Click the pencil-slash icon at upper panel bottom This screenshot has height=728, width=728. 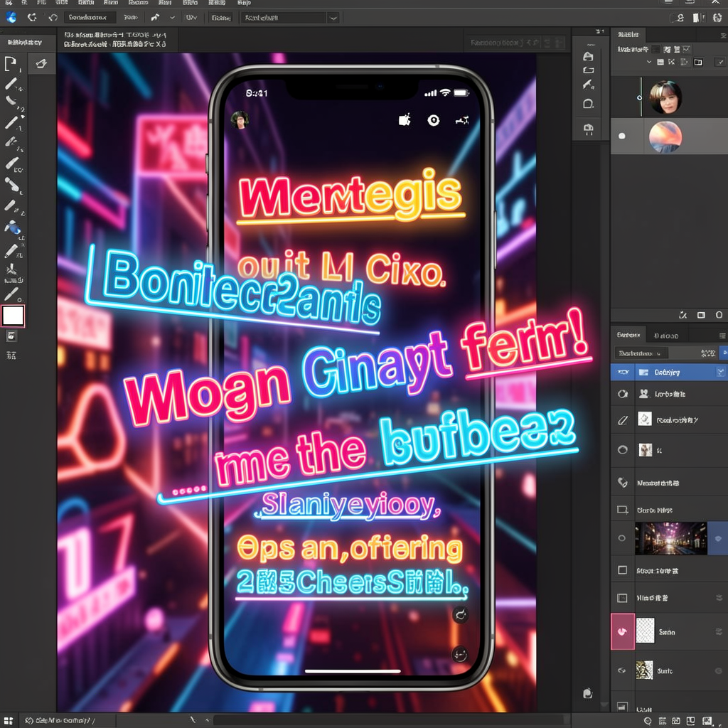[x=682, y=315]
